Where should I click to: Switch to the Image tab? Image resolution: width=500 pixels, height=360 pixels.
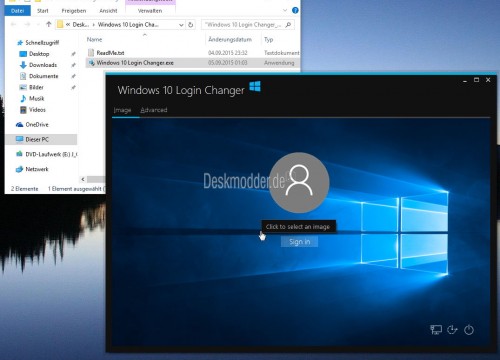pos(122,110)
